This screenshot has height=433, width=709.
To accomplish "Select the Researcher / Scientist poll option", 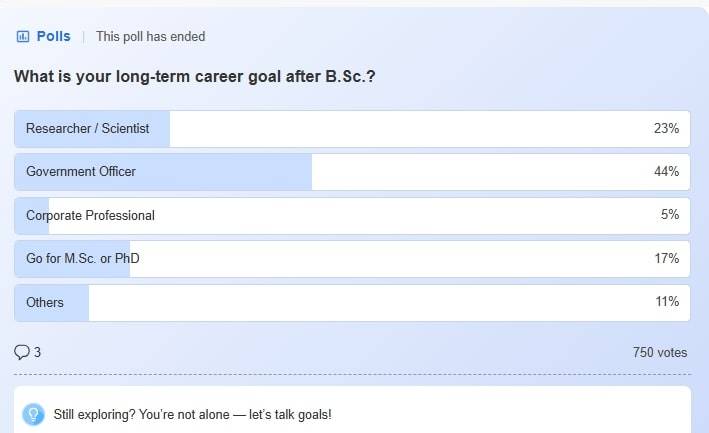I will click(88, 129).
